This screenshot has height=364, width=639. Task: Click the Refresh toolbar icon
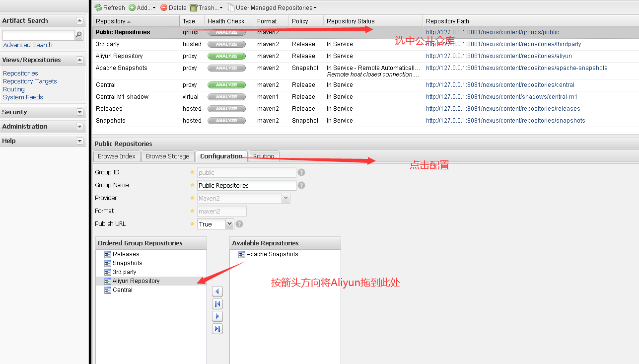98,7
